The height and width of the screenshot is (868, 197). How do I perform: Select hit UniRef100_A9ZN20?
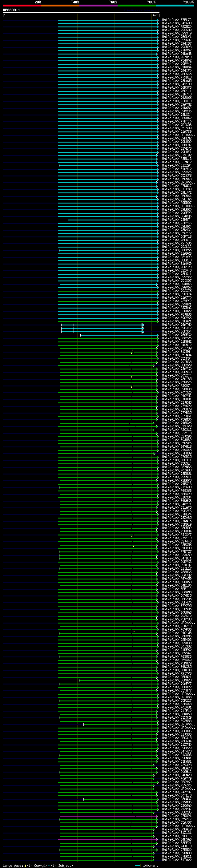pyautogui.click(x=177, y=26)
